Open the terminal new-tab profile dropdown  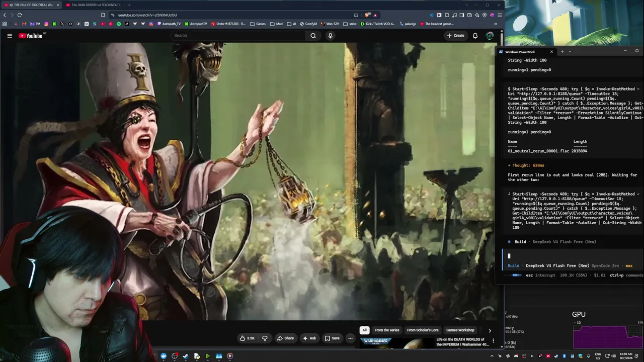pyautogui.click(x=570, y=52)
